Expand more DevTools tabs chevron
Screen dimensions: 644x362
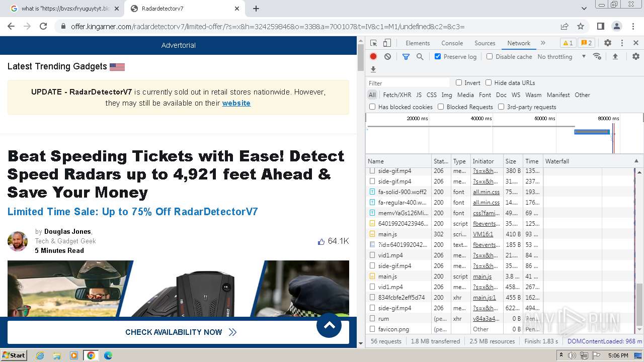point(543,43)
